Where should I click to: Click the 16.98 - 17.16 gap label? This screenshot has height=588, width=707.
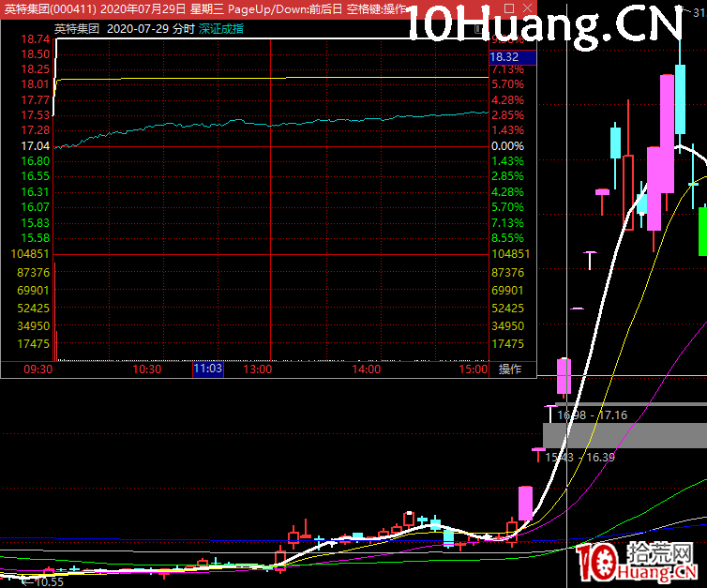[592, 415]
